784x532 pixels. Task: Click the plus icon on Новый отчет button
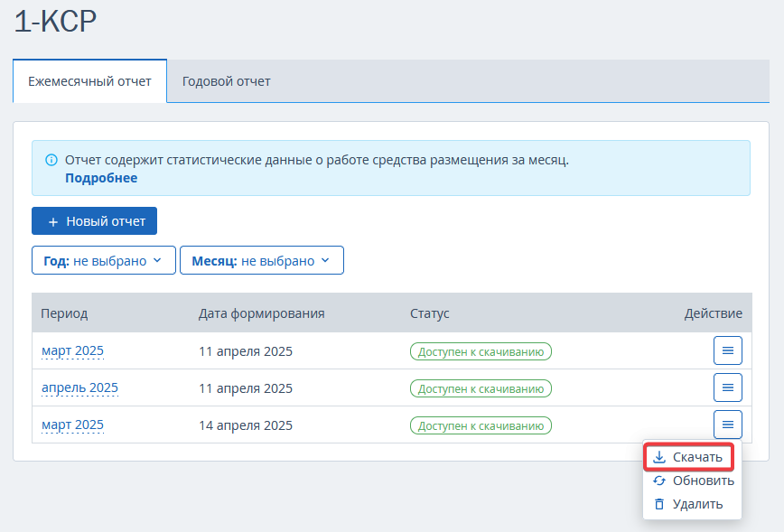click(x=53, y=222)
